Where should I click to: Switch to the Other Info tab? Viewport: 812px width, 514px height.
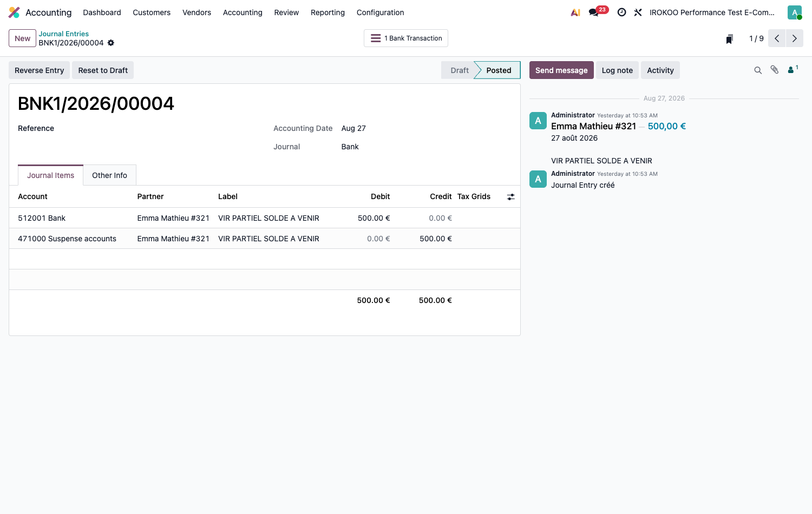click(109, 175)
